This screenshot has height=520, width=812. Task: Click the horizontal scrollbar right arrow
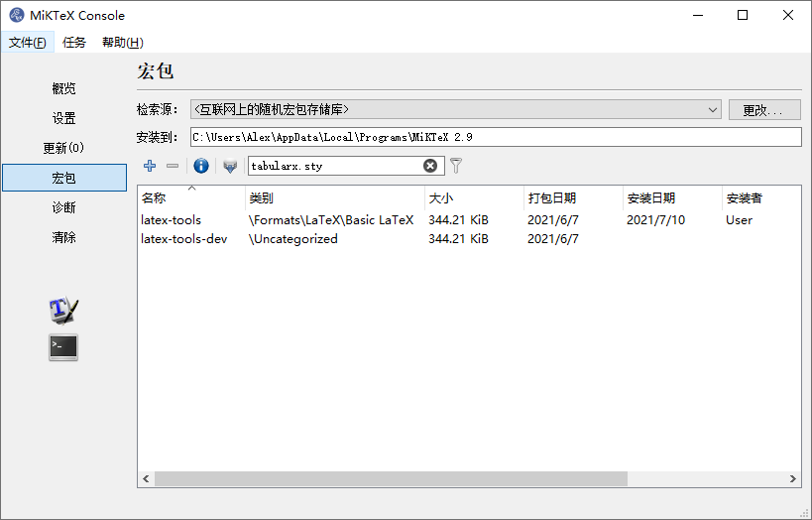tap(793, 478)
